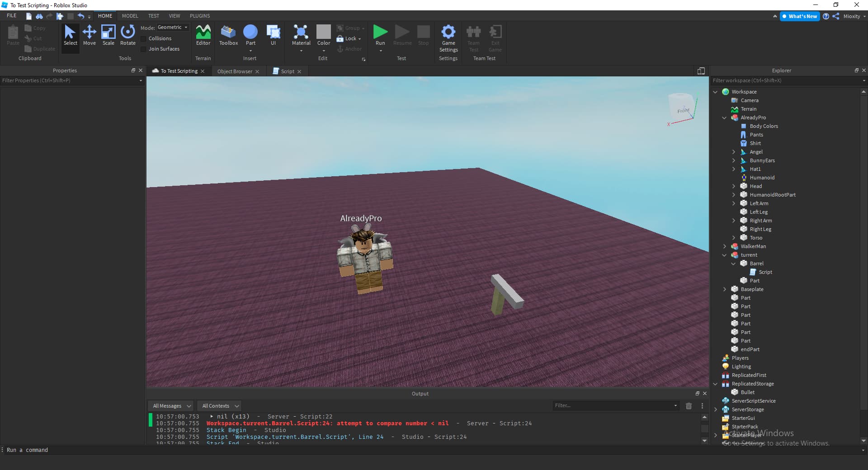Image resolution: width=868 pixels, height=470 pixels.
Task: Click the Filter Properties input field
Action: tap(72, 80)
